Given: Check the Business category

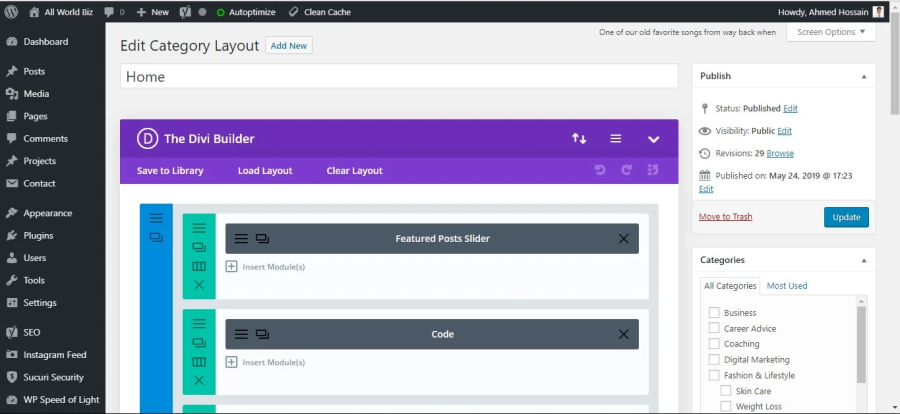Looking at the screenshot, I should [x=713, y=312].
